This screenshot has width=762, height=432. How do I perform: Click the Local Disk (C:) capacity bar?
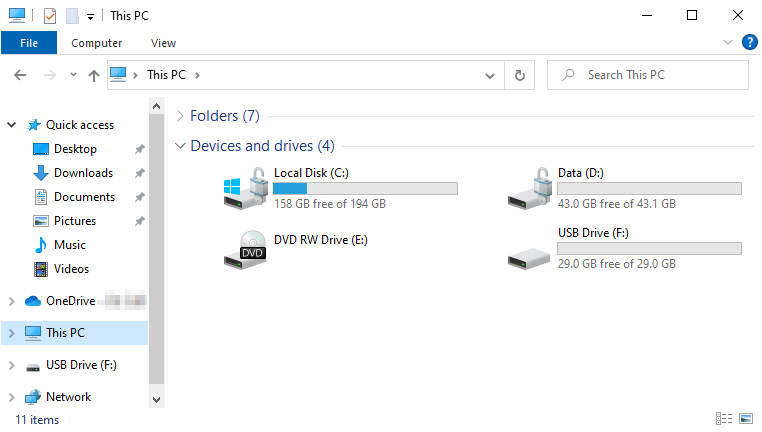(x=365, y=188)
